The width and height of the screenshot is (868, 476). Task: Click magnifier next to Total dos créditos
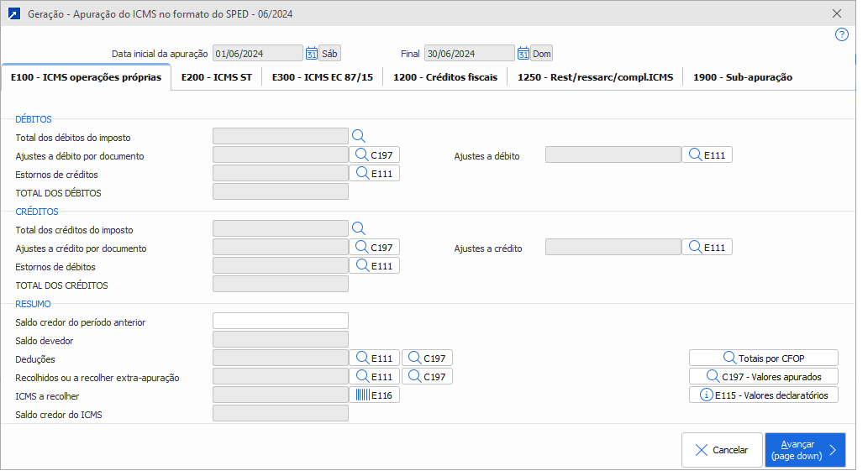358,228
